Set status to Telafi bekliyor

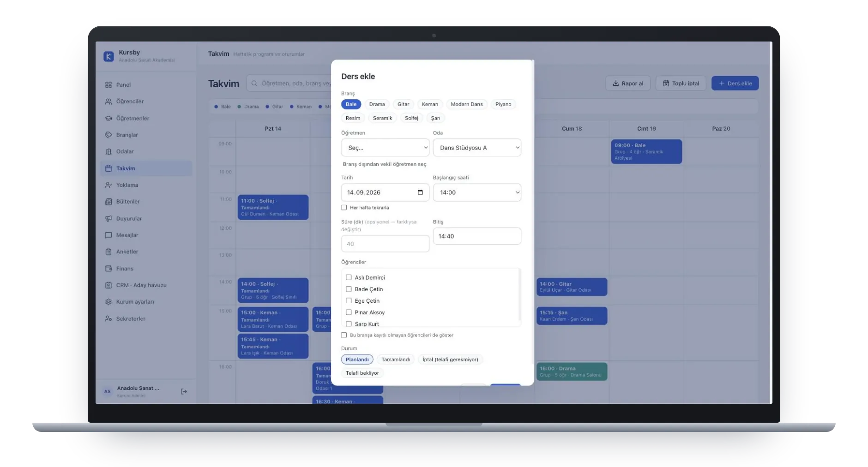click(362, 373)
